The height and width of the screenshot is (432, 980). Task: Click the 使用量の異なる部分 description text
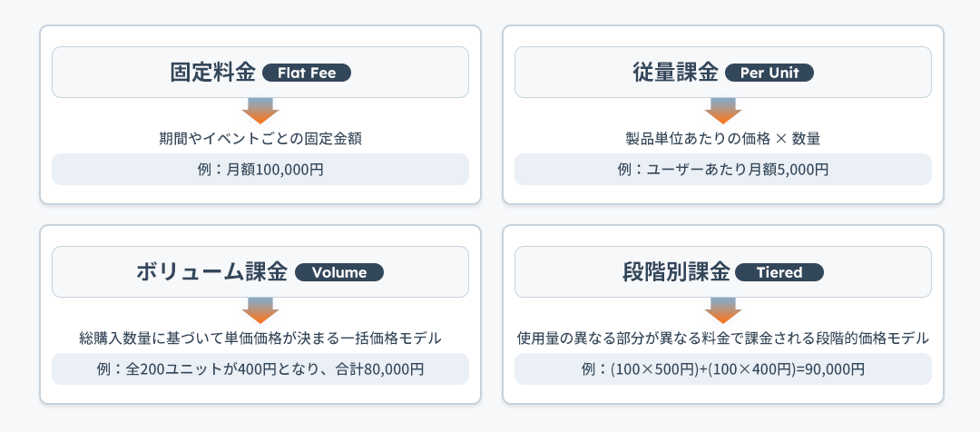(x=723, y=339)
